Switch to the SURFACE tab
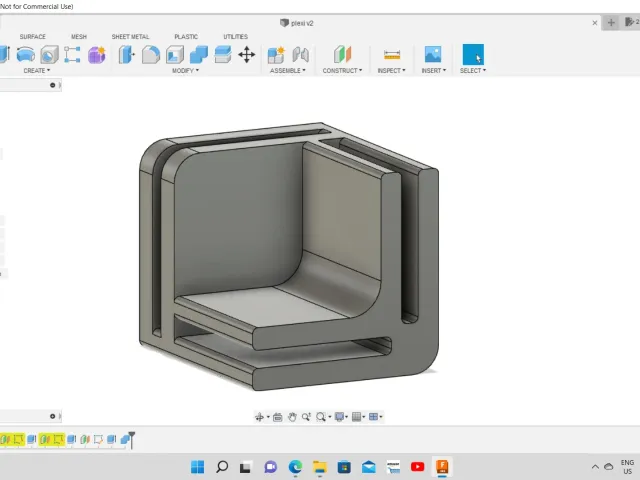The height and width of the screenshot is (480, 640). [33, 37]
